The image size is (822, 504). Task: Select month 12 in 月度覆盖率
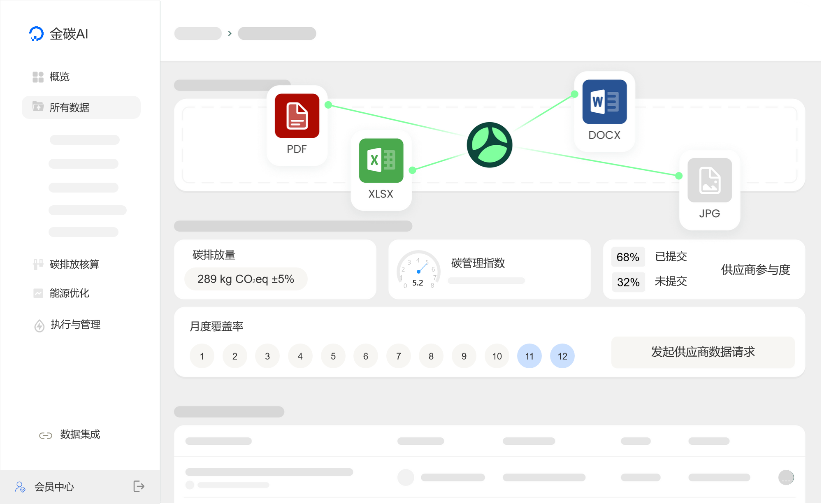[x=562, y=356]
